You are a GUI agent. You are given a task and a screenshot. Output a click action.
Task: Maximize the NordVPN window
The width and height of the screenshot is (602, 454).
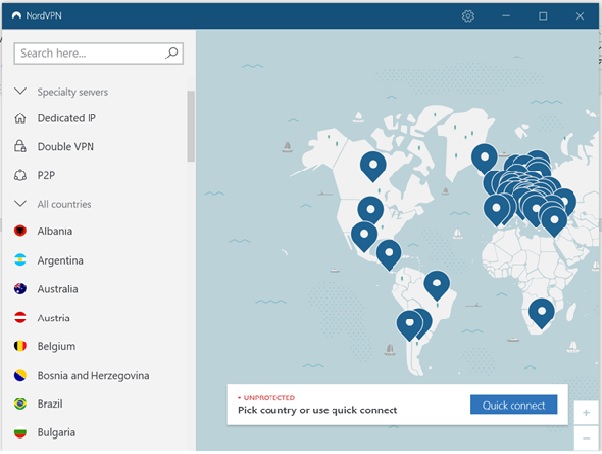pos(543,16)
